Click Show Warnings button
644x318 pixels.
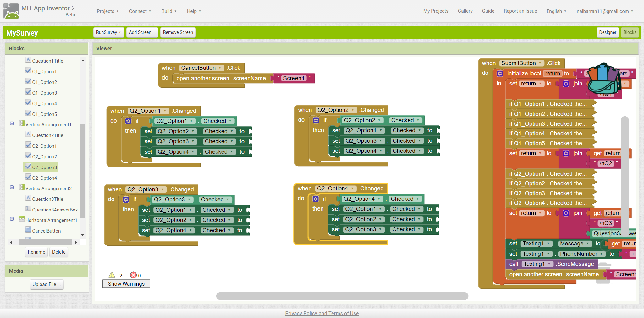pos(126,284)
